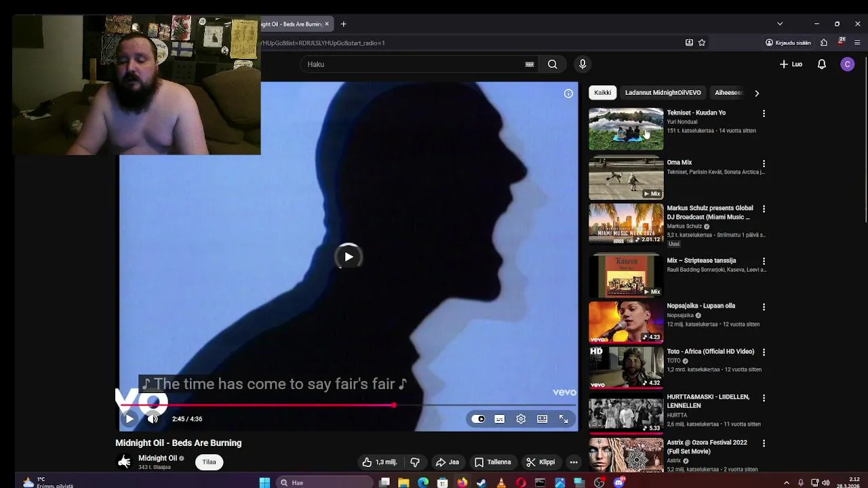Open options for Markus Schulz Global DJ Broadcast
The width and height of the screenshot is (868, 488).
(x=764, y=209)
